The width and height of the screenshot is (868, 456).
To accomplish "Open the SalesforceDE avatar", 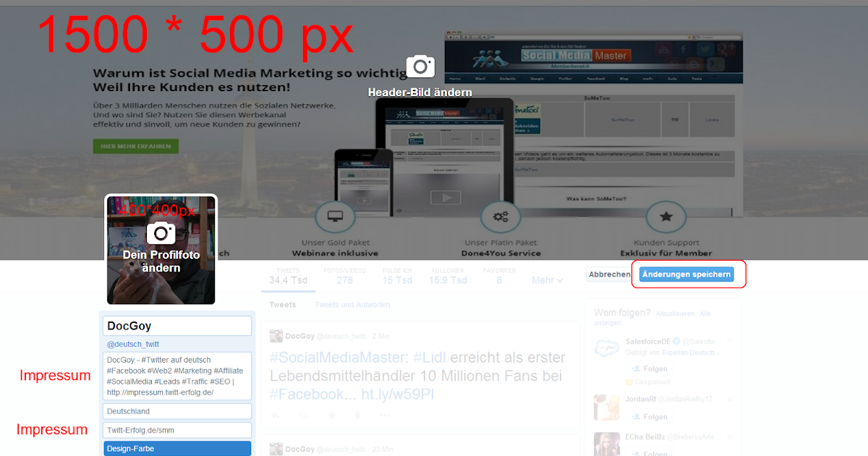I will 605,349.
